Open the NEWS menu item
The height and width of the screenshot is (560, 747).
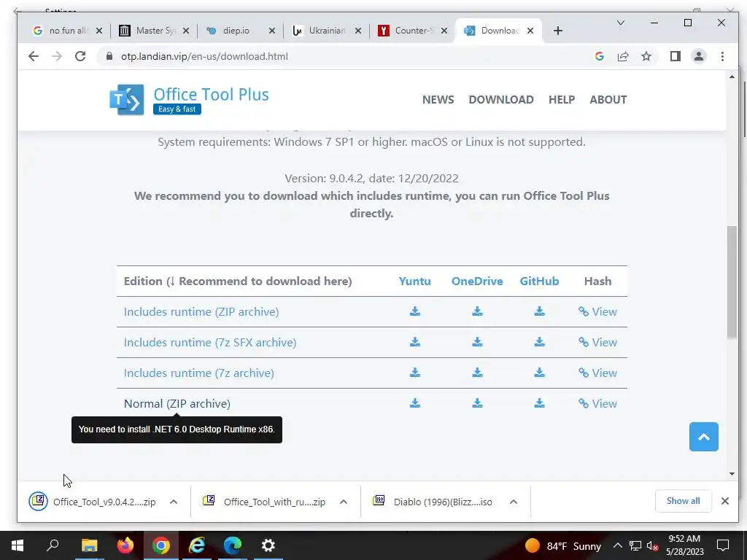(438, 99)
